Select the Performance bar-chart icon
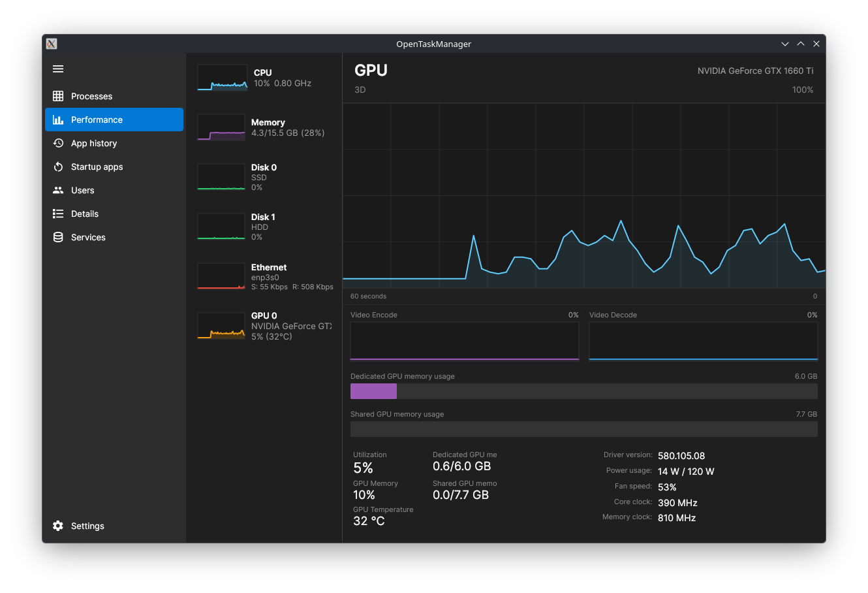The width and height of the screenshot is (868, 593). [58, 120]
